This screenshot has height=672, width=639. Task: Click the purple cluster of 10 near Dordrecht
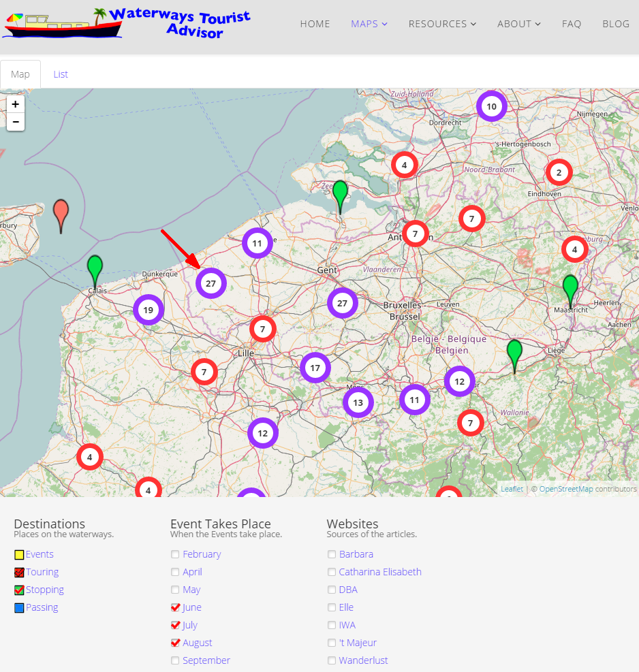[491, 106]
